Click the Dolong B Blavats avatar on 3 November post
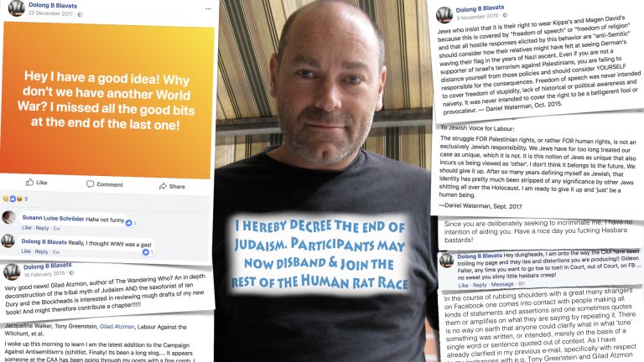This screenshot has height=362, width=644. click(x=444, y=15)
